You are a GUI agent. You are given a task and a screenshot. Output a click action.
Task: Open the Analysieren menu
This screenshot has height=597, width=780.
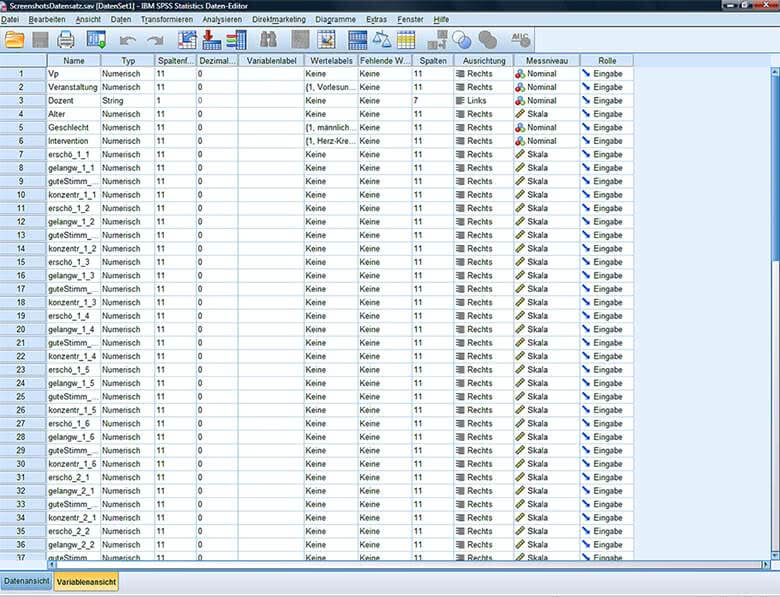pos(222,19)
